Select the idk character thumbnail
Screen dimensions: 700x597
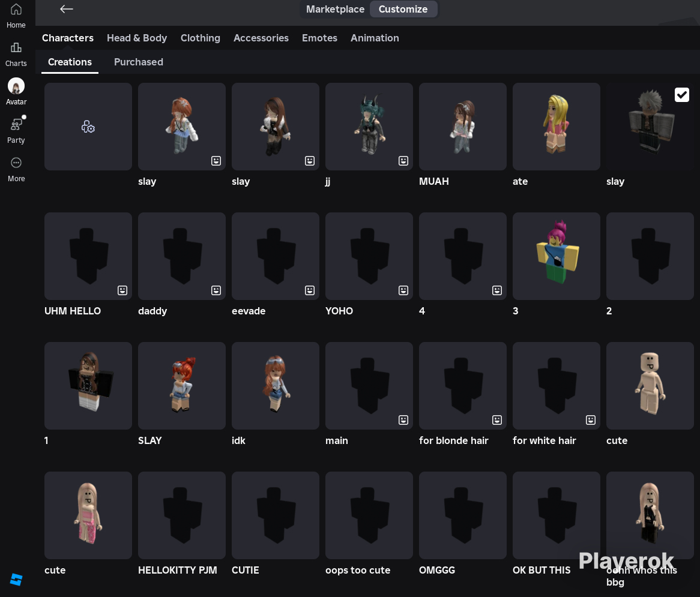tap(276, 386)
